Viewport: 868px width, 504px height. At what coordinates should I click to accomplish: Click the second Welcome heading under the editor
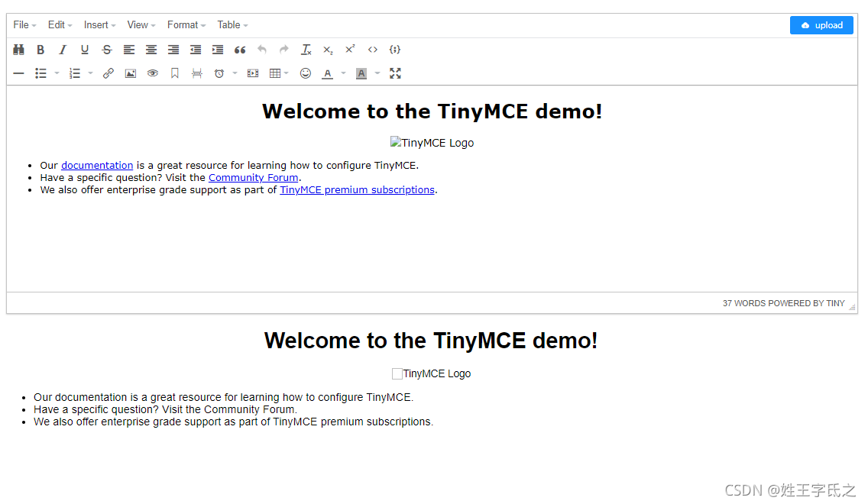tap(431, 341)
